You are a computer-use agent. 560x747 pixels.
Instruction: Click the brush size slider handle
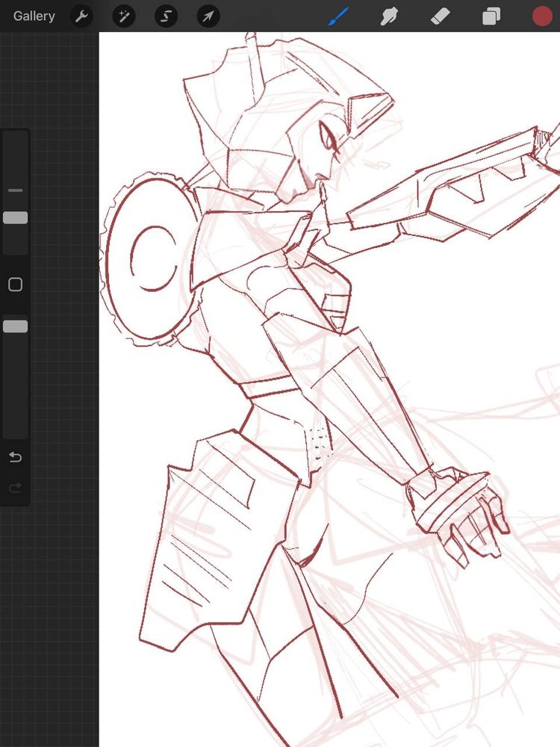pos(15,217)
